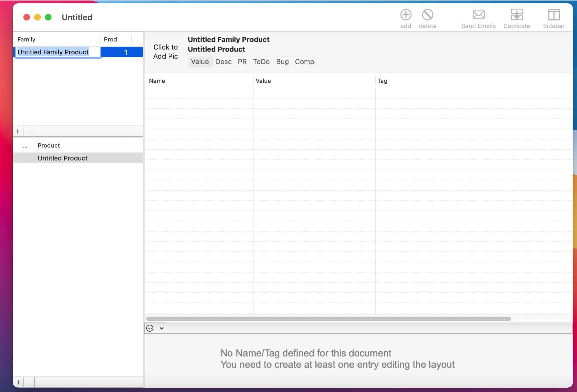This screenshot has height=392, width=577.
Task: Toggle the Sidebar toolbar icon
Action: [x=553, y=15]
